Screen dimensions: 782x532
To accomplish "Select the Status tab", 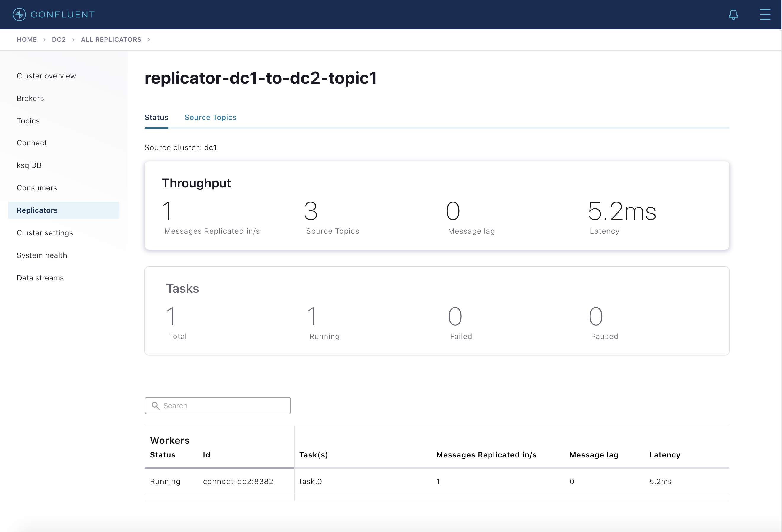I will pyautogui.click(x=156, y=117).
